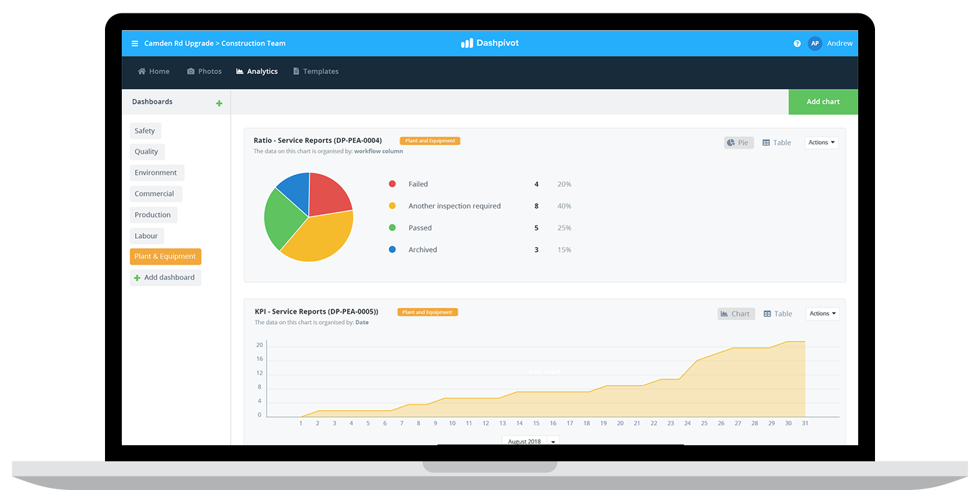This screenshot has height=490, width=980.
Task: Click the Dashpivot logo
Action: click(x=490, y=43)
